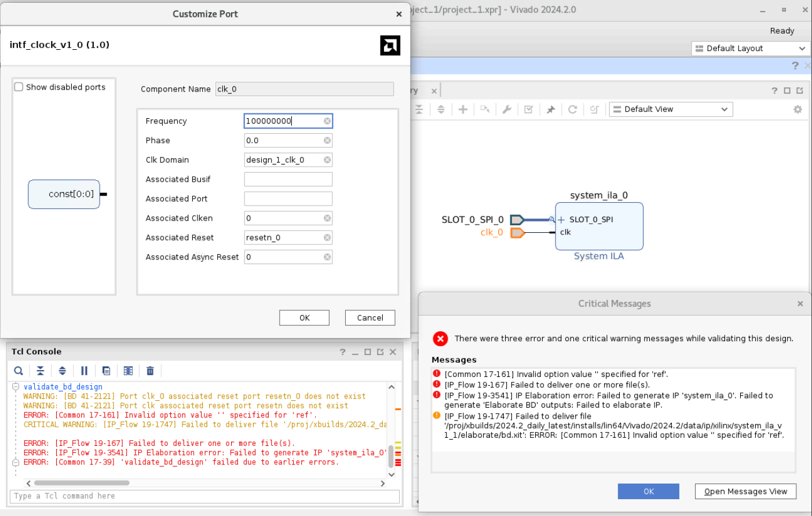
Task: Click the search icon in Tcl Console
Action: [x=19, y=371]
